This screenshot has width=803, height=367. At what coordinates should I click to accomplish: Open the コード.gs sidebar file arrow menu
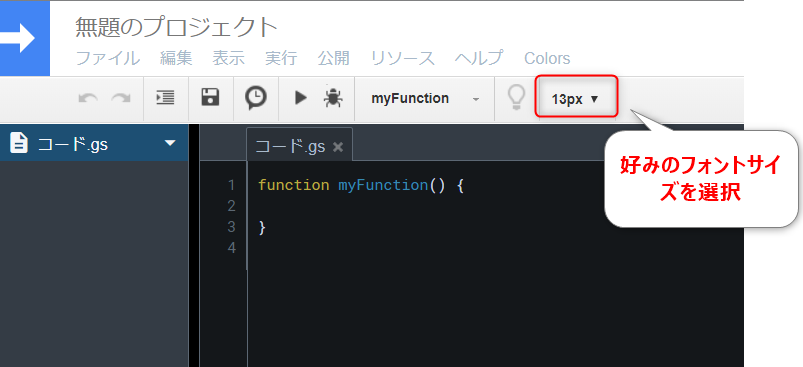tap(170, 144)
